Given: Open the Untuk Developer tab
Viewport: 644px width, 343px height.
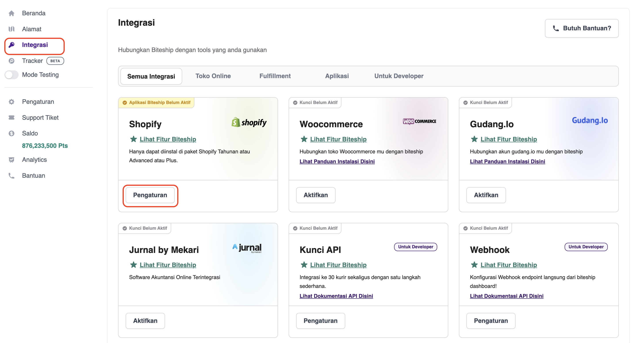Looking at the screenshot, I should 399,76.
